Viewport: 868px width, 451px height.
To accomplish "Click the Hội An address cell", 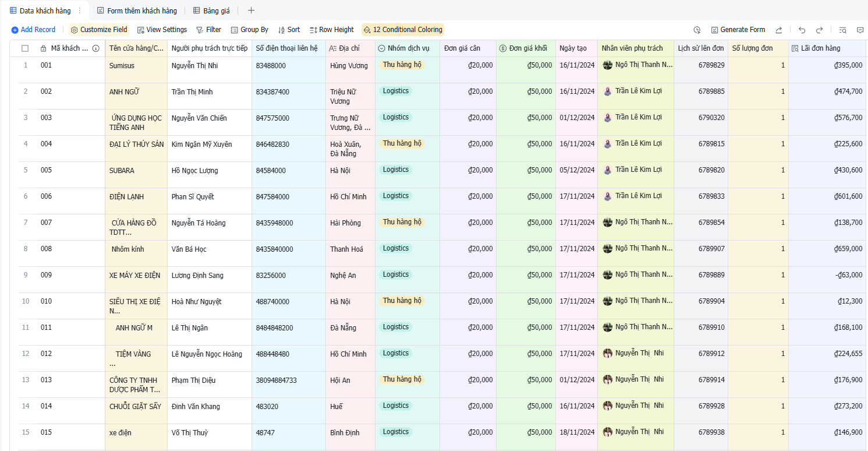I will coord(350,385).
